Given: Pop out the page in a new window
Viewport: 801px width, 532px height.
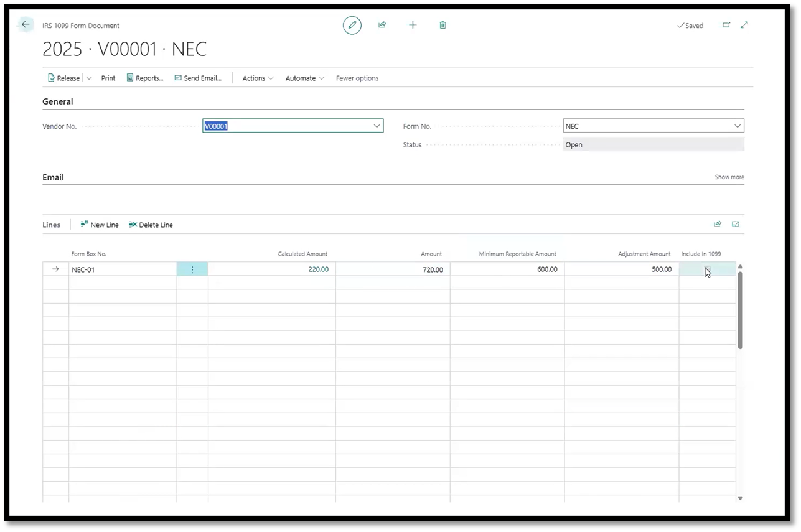Looking at the screenshot, I should 726,25.
